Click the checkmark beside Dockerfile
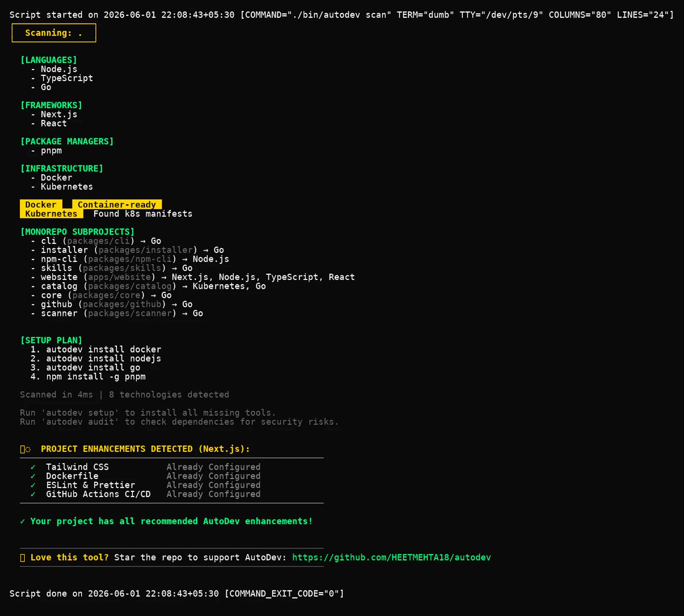 pos(33,476)
